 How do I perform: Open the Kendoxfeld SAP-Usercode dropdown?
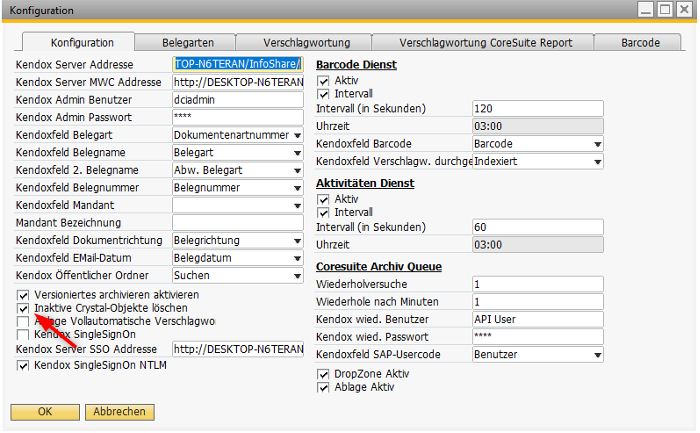pyautogui.click(x=597, y=355)
